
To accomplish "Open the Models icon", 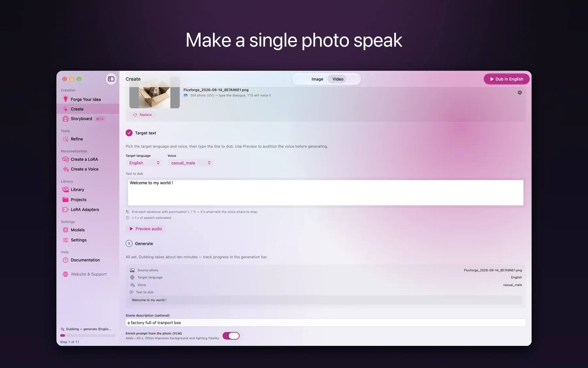I will [65, 230].
